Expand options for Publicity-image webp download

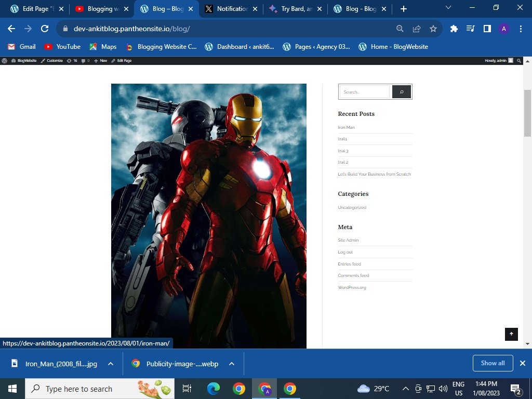232,364
